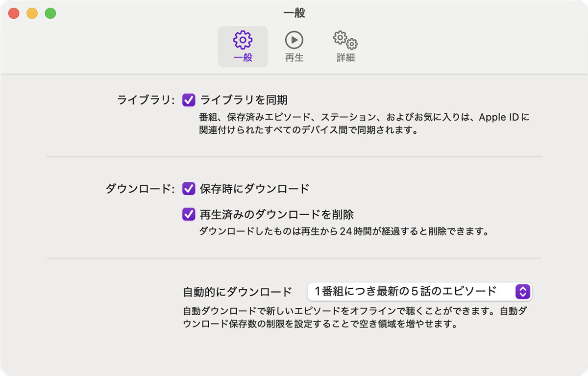Image resolution: width=588 pixels, height=376 pixels.
Task: Close the preferences window with red button
Action: [14, 14]
